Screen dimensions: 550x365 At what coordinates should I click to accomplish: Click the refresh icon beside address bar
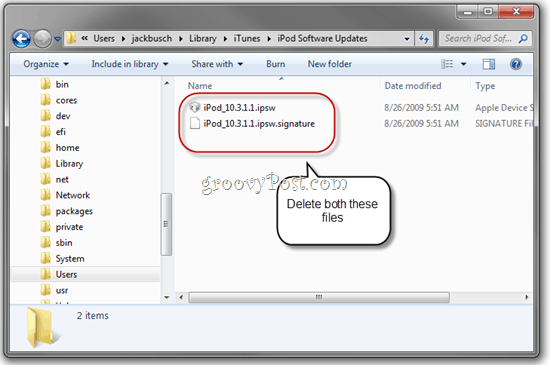pos(424,39)
